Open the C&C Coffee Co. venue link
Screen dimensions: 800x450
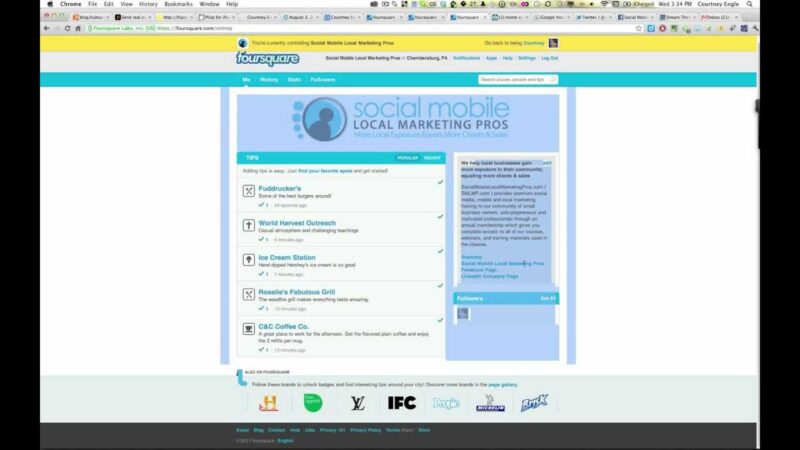click(x=283, y=327)
